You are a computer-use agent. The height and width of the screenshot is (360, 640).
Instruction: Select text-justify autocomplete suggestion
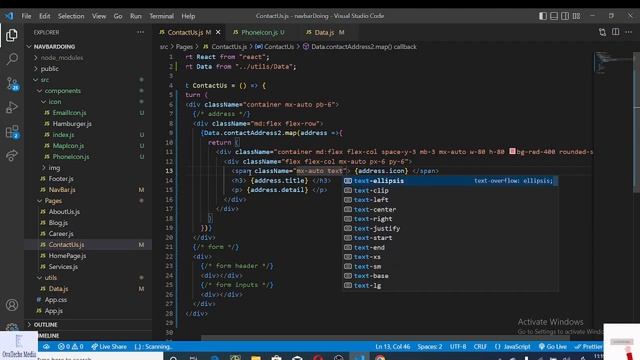click(x=450, y=229)
